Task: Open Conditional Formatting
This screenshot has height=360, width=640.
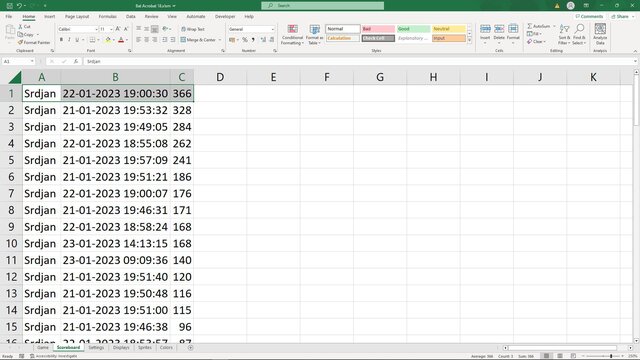Action: (292, 35)
